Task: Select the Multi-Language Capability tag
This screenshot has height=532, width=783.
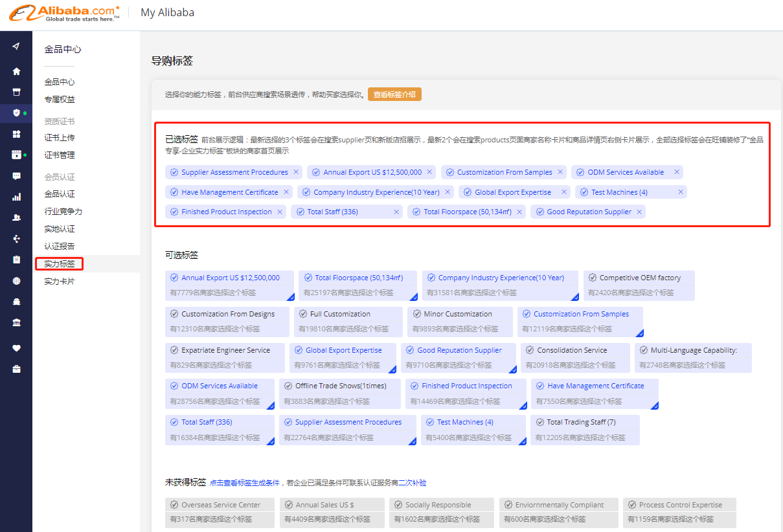Action: (693, 351)
